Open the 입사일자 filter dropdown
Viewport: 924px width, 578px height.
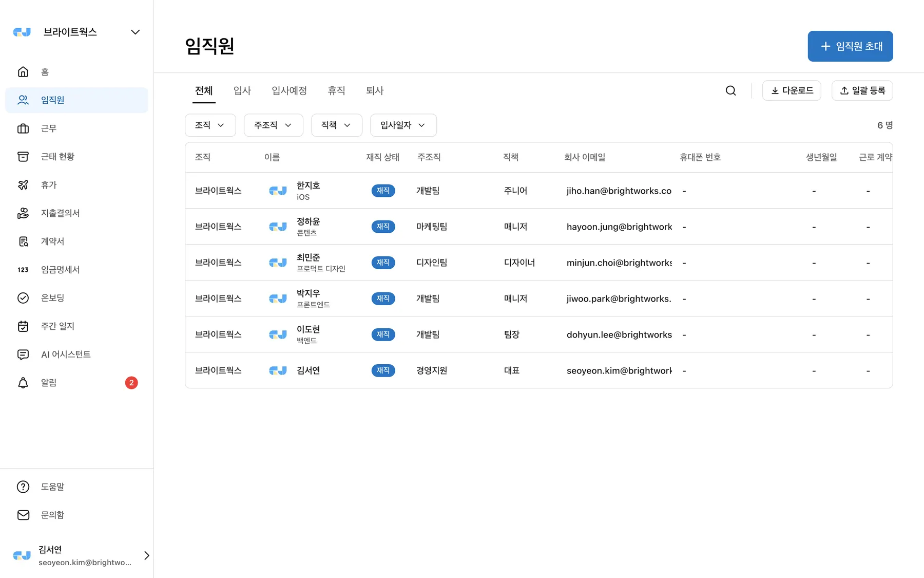pyautogui.click(x=403, y=125)
